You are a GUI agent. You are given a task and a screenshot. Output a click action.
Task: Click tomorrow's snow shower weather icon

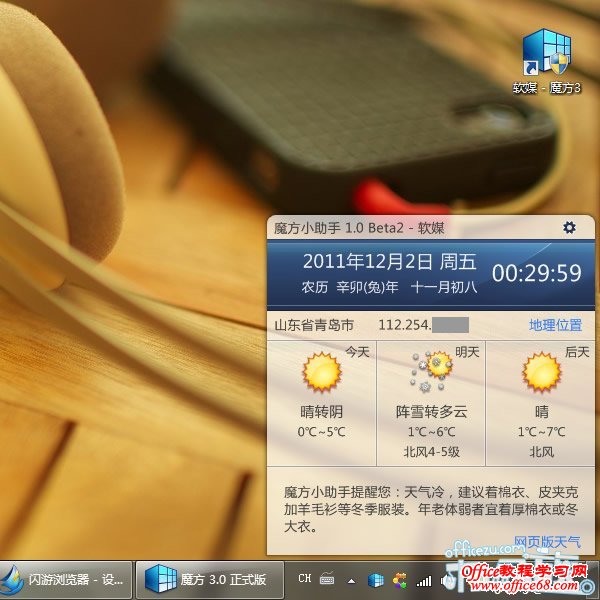point(431,372)
